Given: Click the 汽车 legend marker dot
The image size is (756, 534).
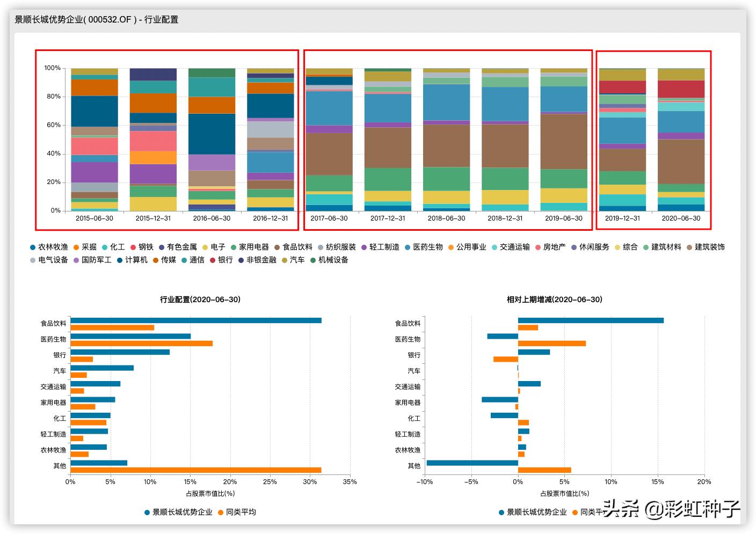Looking at the screenshot, I should [x=284, y=260].
